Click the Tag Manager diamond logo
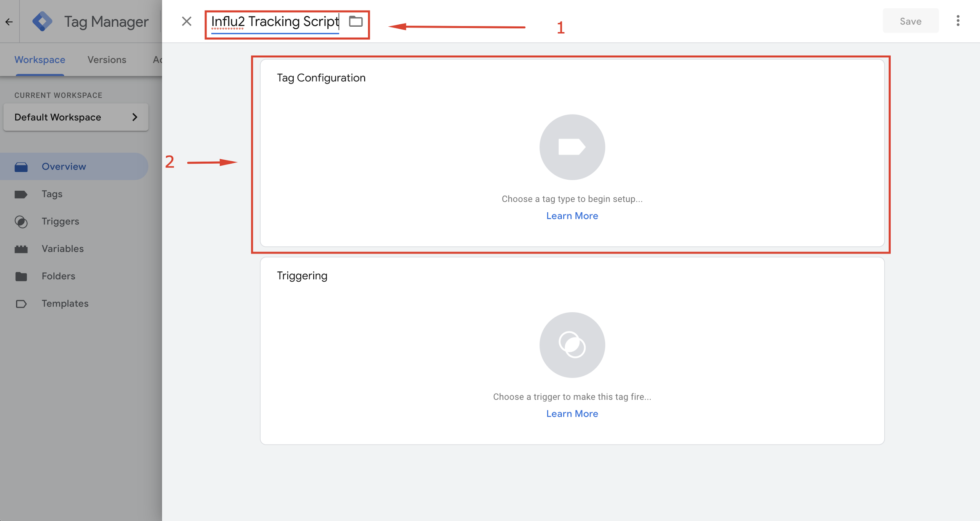 (x=42, y=21)
